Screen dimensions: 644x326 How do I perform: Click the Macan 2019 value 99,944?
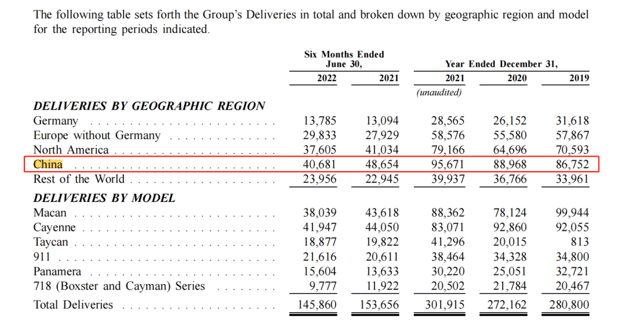pyautogui.click(x=572, y=213)
